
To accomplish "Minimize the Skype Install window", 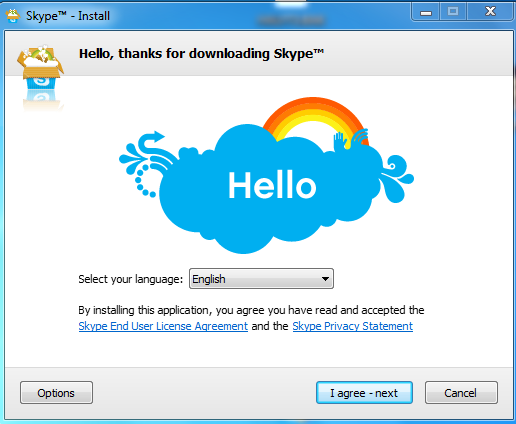I will click(426, 12).
